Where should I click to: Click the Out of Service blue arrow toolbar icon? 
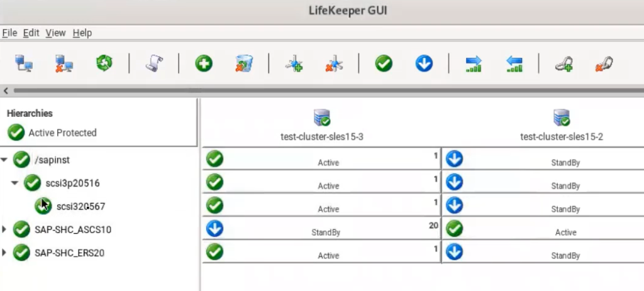[424, 63]
